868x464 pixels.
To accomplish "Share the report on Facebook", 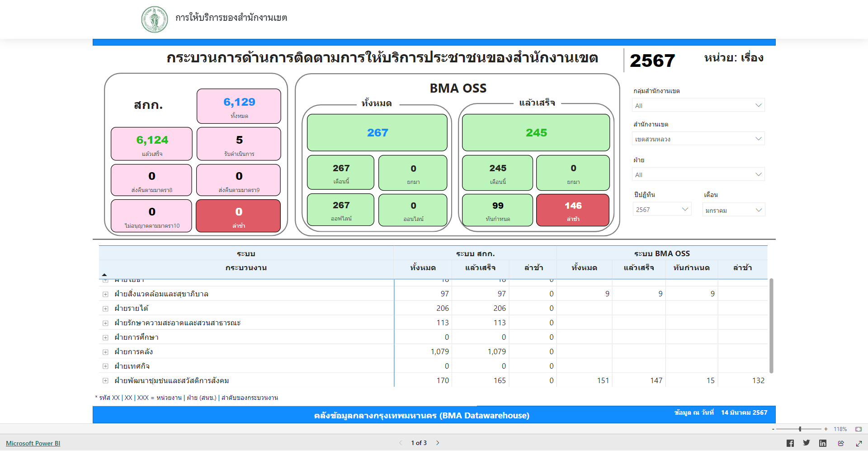I will (790, 443).
